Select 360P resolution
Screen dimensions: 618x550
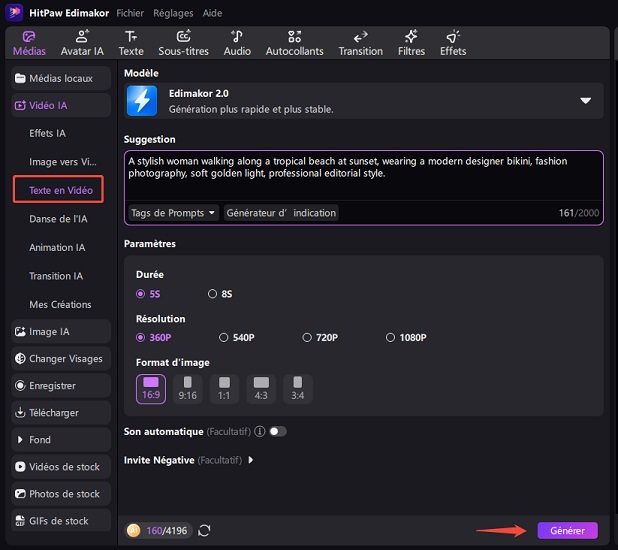click(154, 338)
